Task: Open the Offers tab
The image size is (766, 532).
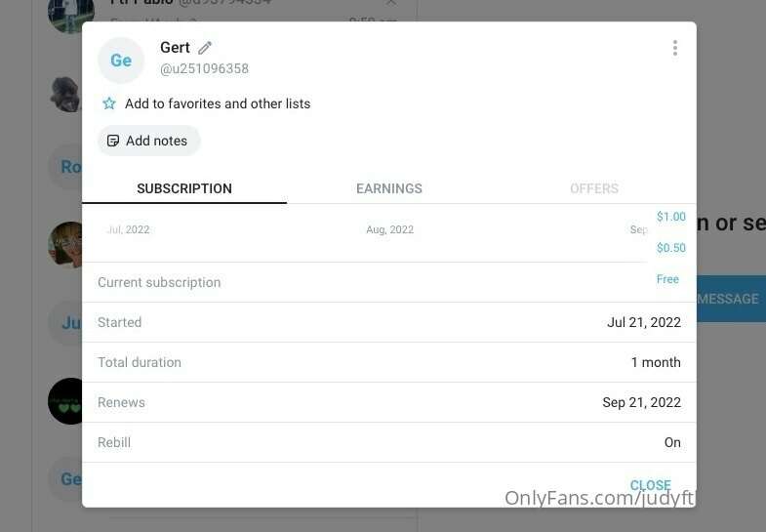Action: point(594,188)
